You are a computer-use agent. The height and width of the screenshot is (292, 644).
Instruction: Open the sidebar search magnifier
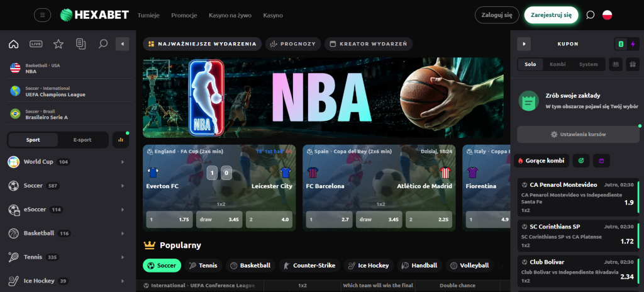click(x=103, y=44)
